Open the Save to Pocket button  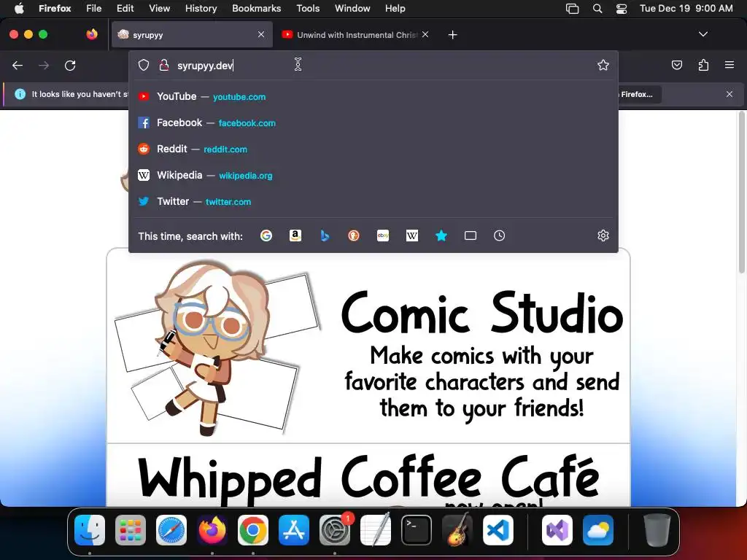coord(676,65)
